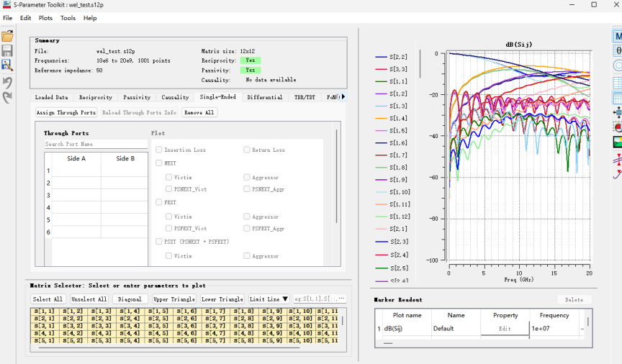Screen dimensions: 622x364
Task: Click the pie chart zoom region icon
Action: [x=618, y=127]
